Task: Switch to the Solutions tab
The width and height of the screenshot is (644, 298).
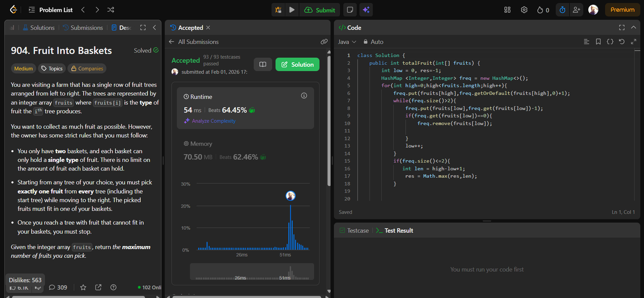Action: click(38, 27)
